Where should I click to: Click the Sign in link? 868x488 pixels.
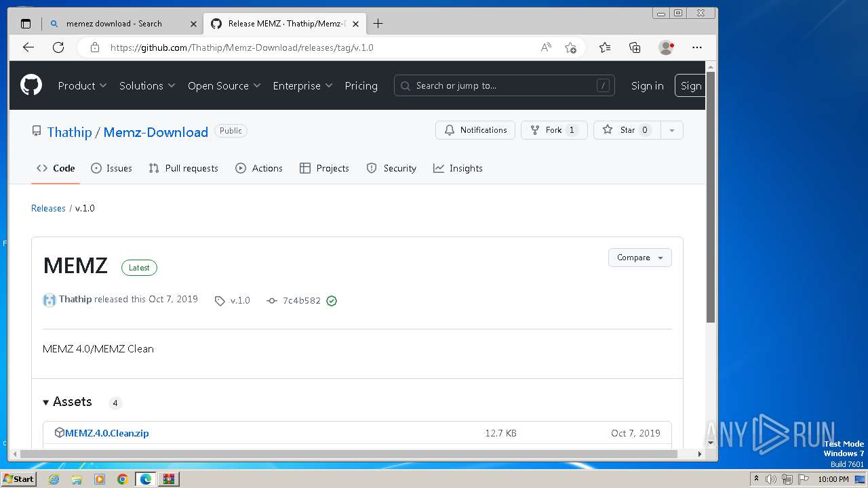[647, 85]
